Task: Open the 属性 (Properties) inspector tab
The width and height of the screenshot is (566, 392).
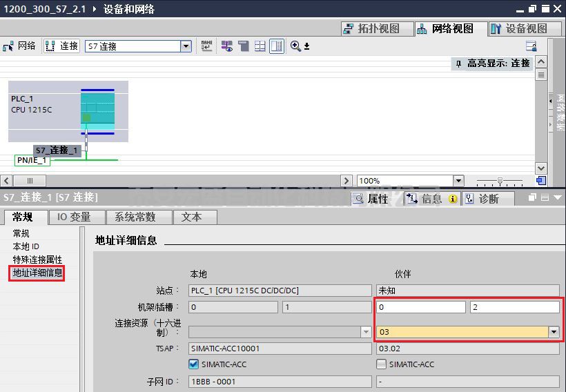Action: (371, 199)
